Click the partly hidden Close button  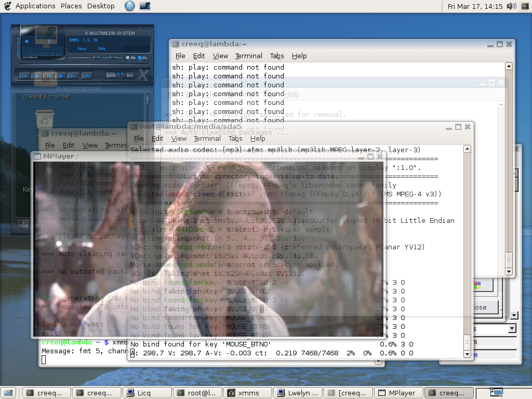point(485,308)
